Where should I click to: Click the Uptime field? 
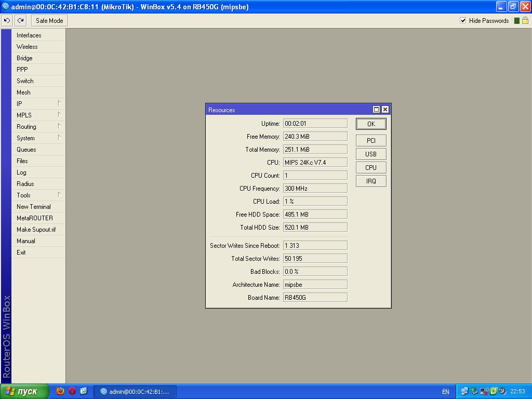pos(315,124)
